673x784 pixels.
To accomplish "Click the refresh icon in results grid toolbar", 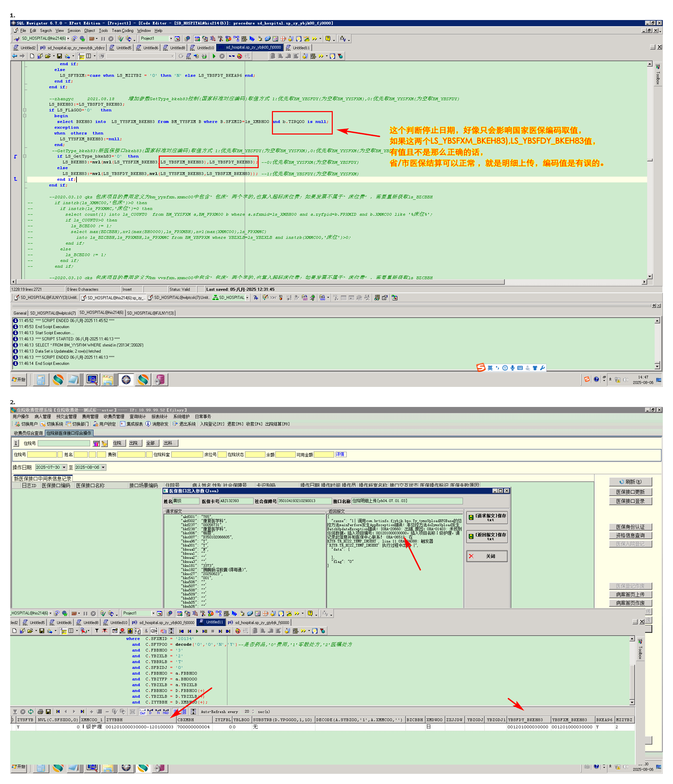I will tap(31, 712).
